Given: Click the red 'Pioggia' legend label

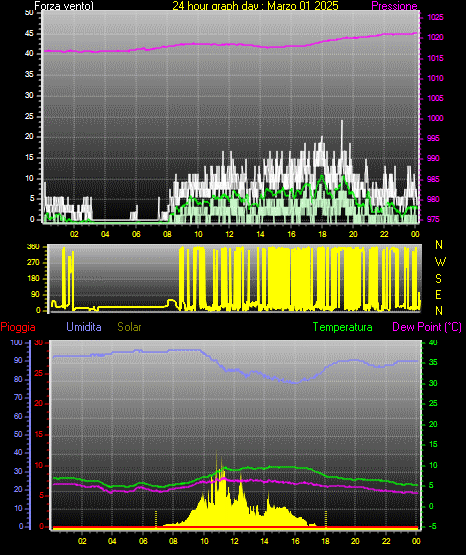Looking at the screenshot, I should (x=18, y=327).
